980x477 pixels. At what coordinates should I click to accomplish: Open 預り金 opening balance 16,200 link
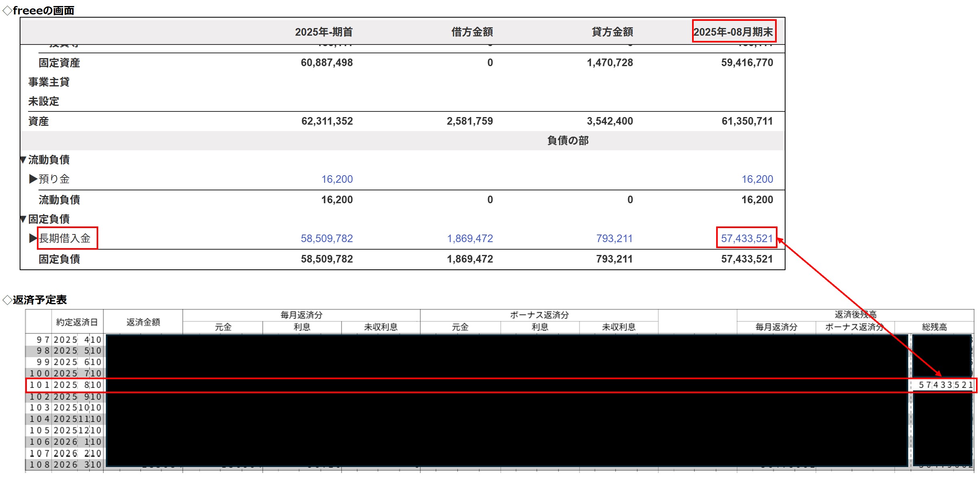(x=337, y=179)
